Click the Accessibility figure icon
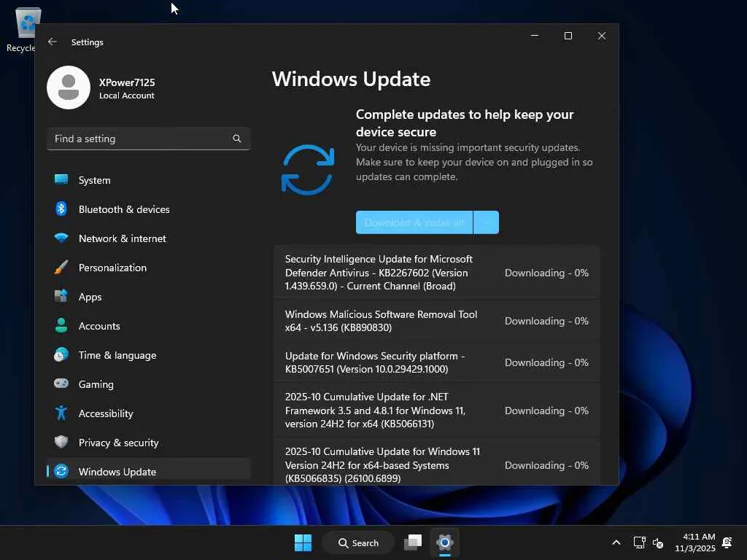747x560 pixels. point(61,413)
